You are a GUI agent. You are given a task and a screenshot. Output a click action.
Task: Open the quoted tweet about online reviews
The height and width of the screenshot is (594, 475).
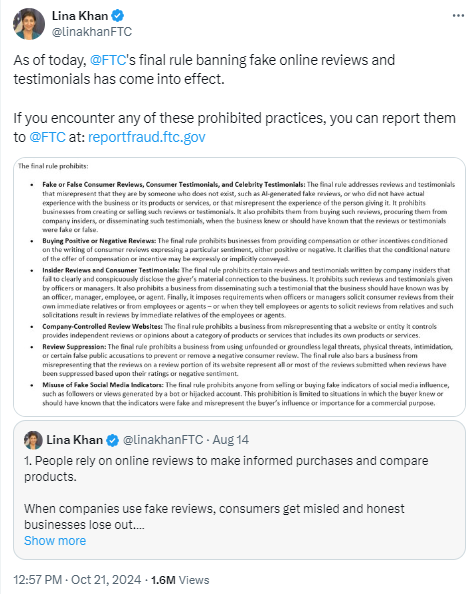pos(239,490)
